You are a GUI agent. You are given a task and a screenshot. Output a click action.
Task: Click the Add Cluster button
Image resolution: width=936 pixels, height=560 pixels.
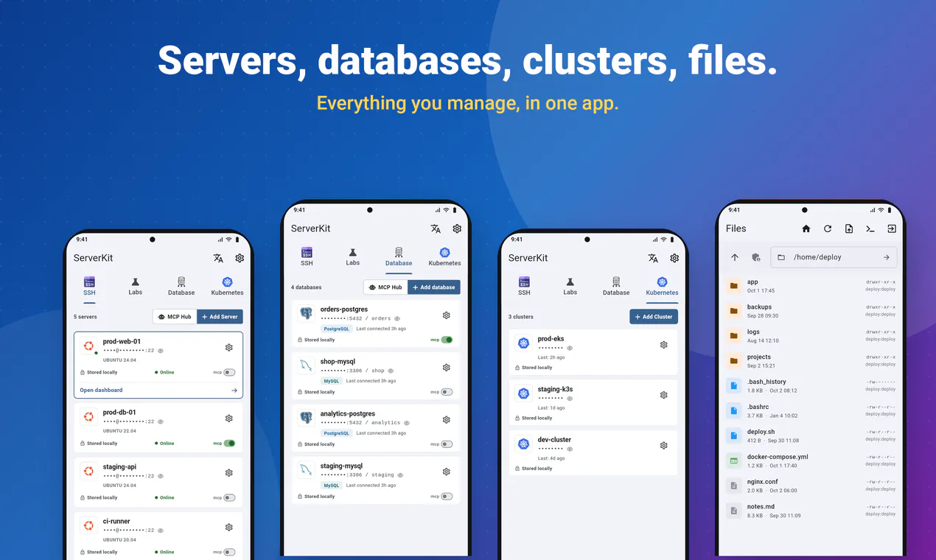(654, 317)
